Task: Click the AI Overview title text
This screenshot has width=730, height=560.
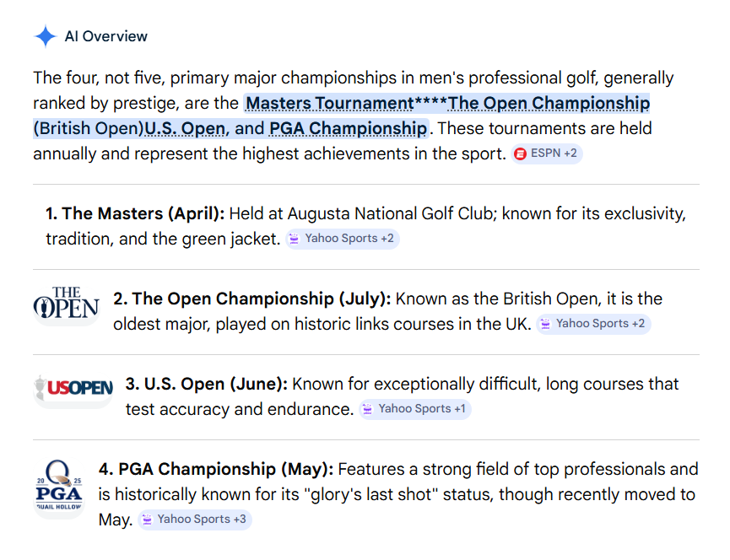Action: [106, 36]
